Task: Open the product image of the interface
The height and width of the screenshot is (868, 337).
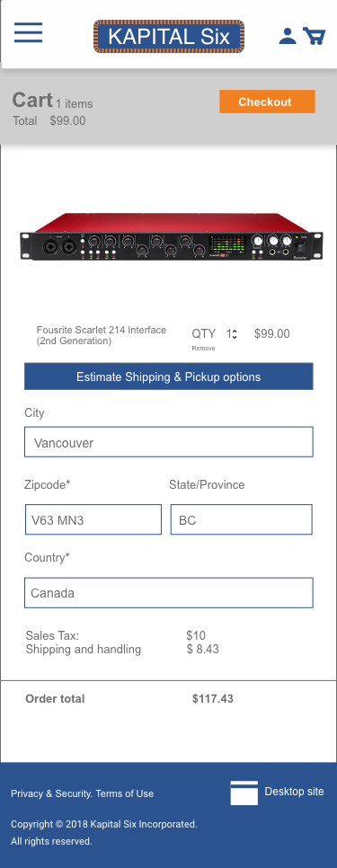Action: tap(172, 236)
